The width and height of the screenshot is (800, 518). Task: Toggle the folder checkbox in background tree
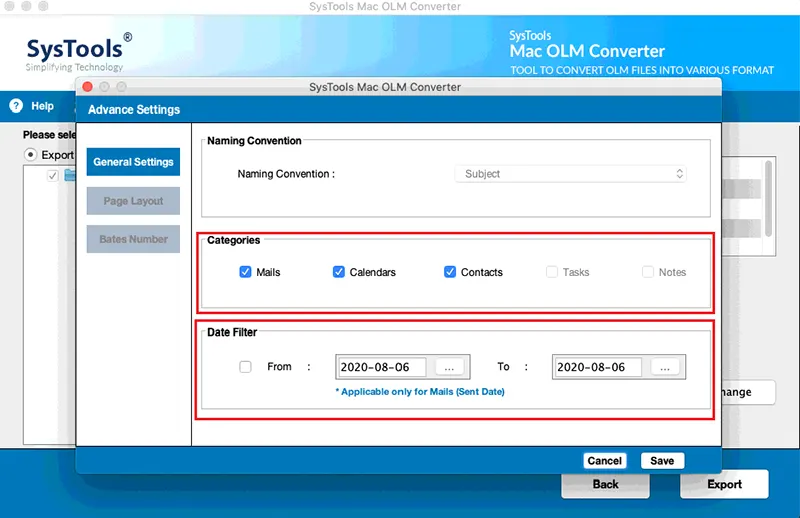pos(53,176)
